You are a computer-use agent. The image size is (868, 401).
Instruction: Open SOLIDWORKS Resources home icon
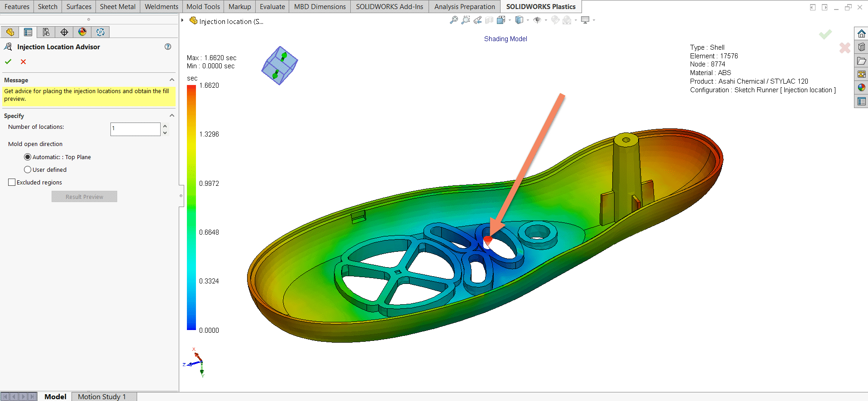coord(861,34)
